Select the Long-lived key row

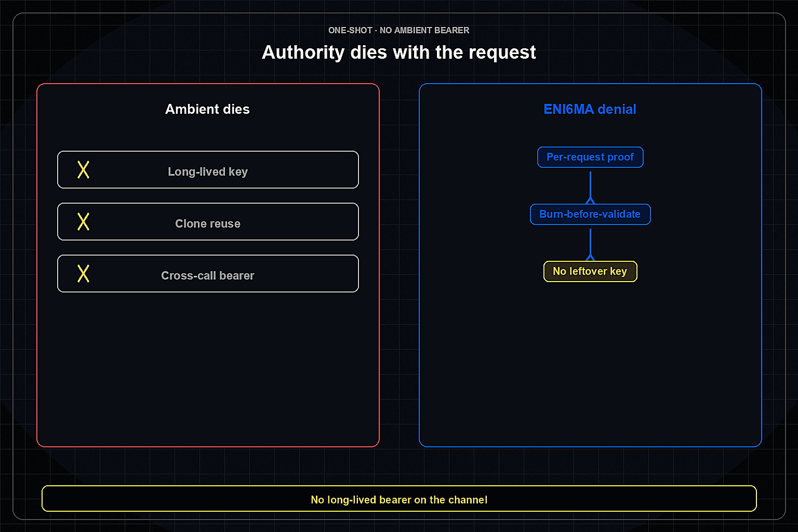click(x=208, y=170)
